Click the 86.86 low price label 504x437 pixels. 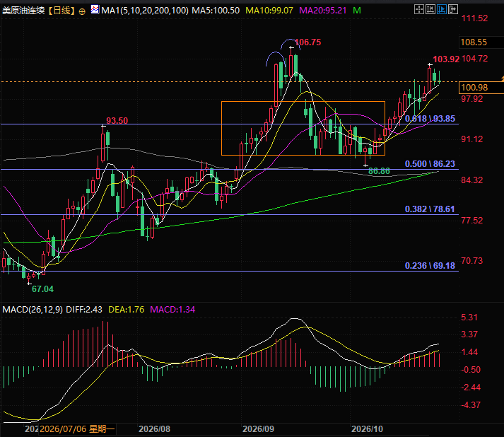[x=379, y=171]
